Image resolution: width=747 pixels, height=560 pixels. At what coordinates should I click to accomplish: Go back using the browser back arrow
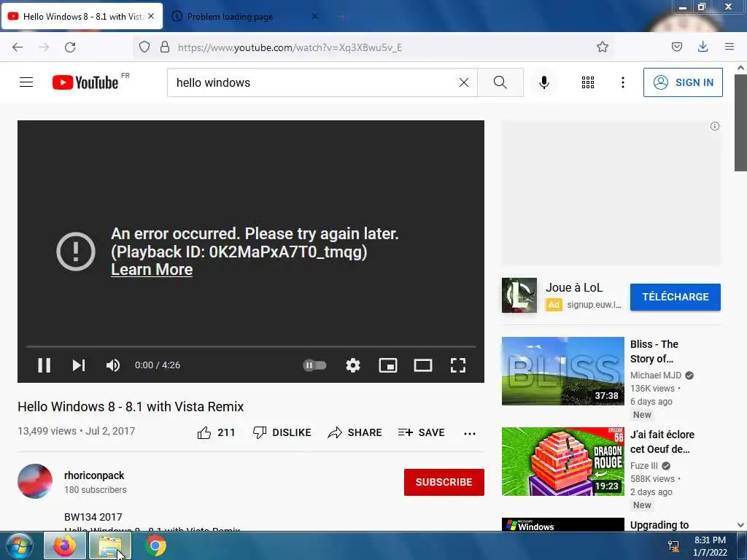18,47
